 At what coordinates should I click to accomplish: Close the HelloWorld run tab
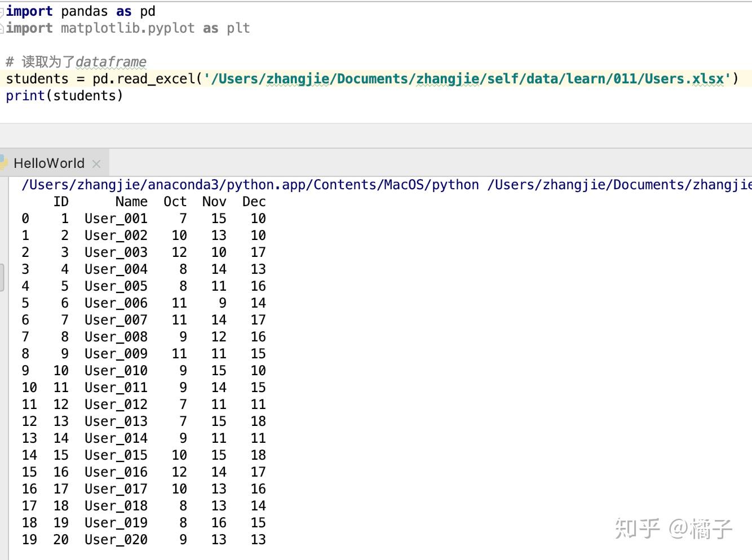(96, 164)
